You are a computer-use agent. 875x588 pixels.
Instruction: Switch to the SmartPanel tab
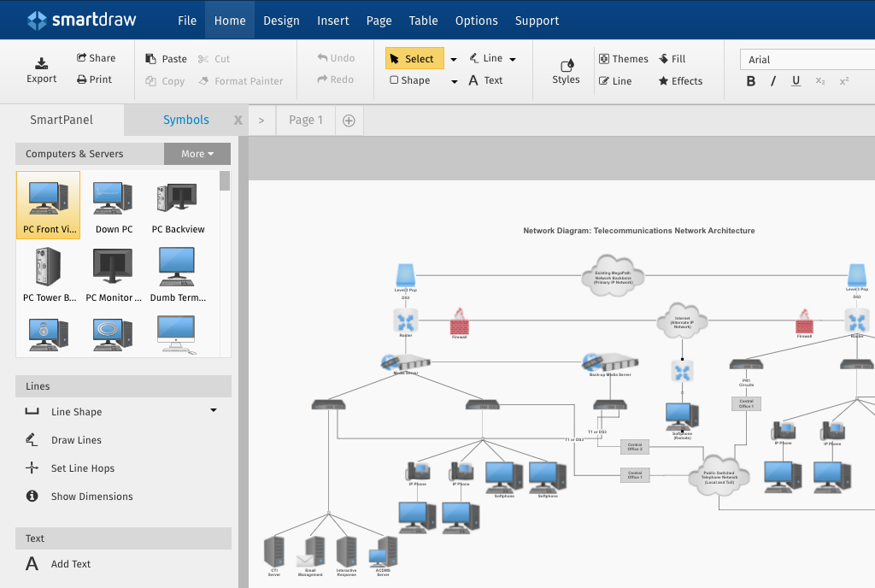tap(62, 120)
